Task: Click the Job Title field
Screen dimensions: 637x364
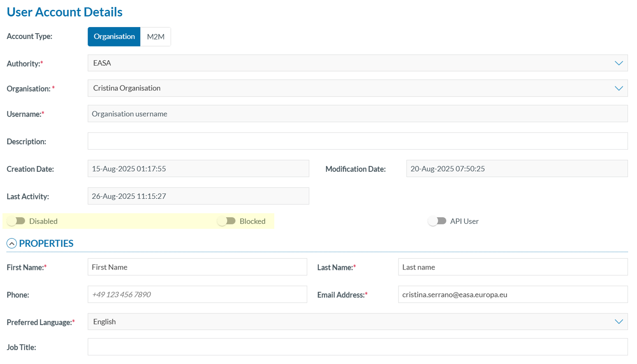Action: tap(357, 347)
